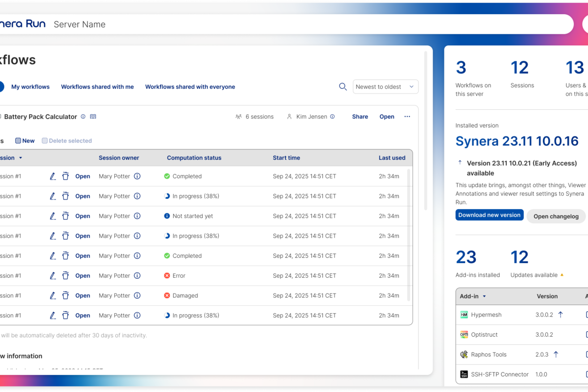Click New to create a session
The height and width of the screenshot is (392, 588).
click(25, 141)
